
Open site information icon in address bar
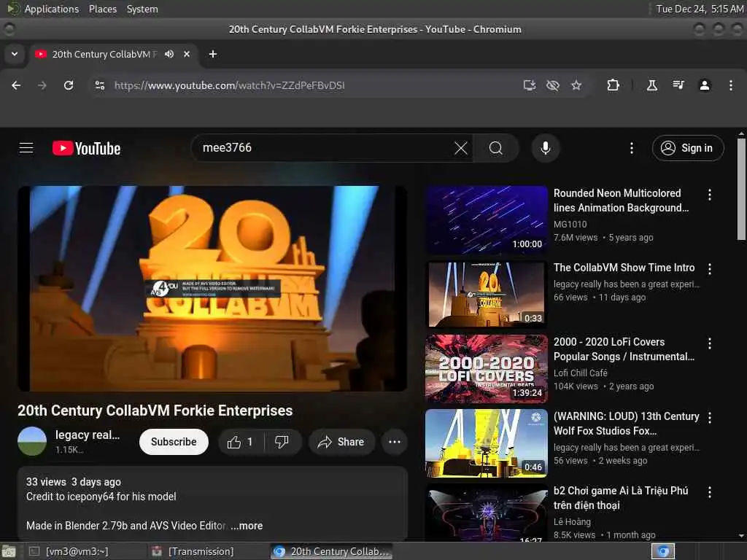pyautogui.click(x=99, y=85)
